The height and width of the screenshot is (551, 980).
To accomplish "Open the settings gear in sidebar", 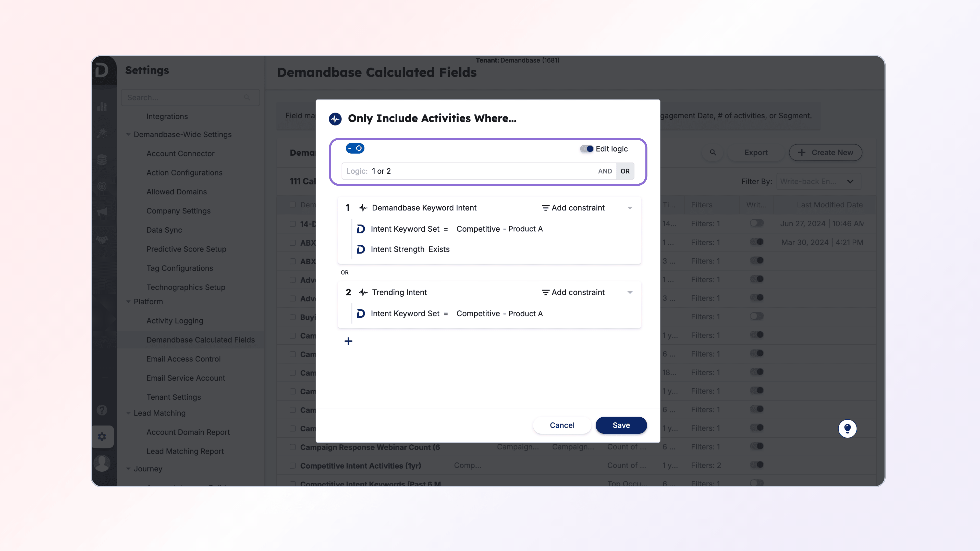I will [102, 436].
